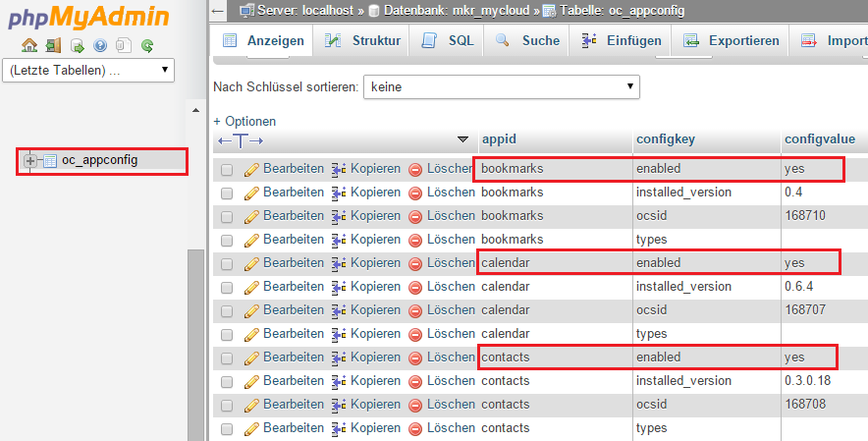Sort by the configkey column header

(665, 139)
